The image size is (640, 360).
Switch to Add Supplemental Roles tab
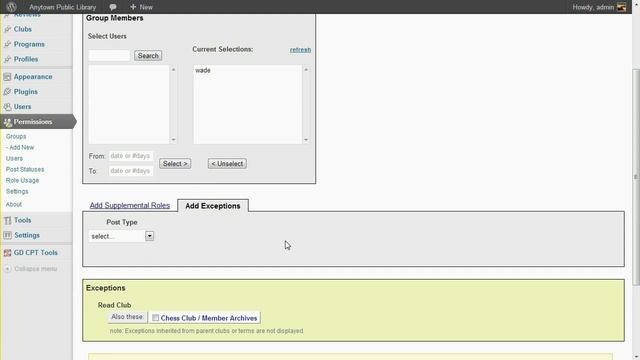tap(130, 205)
